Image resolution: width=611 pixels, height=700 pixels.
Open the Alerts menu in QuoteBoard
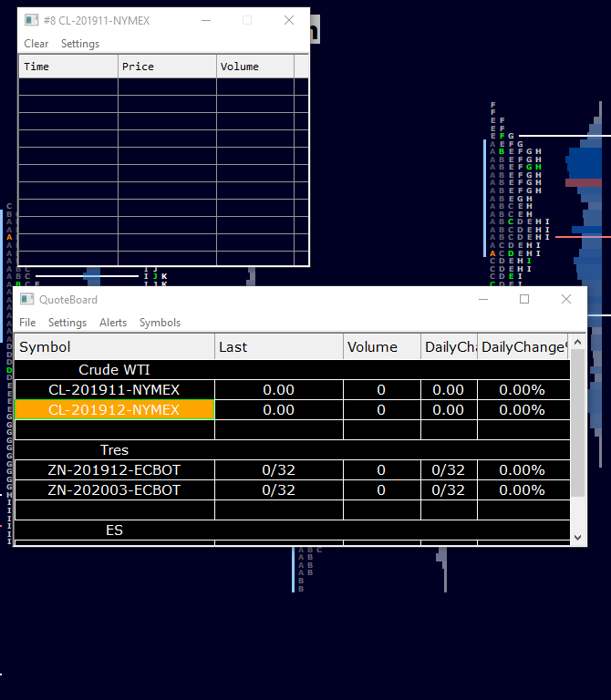tap(113, 323)
